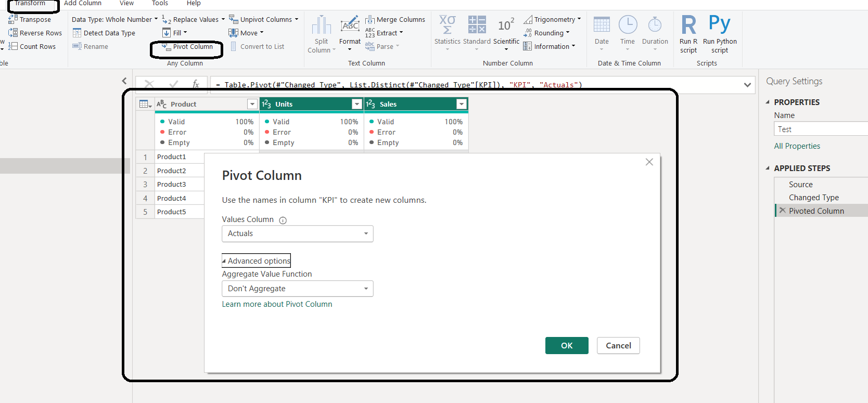Open the Values Column dropdown showing Actuals
The height and width of the screenshot is (403, 868).
pyautogui.click(x=298, y=233)
